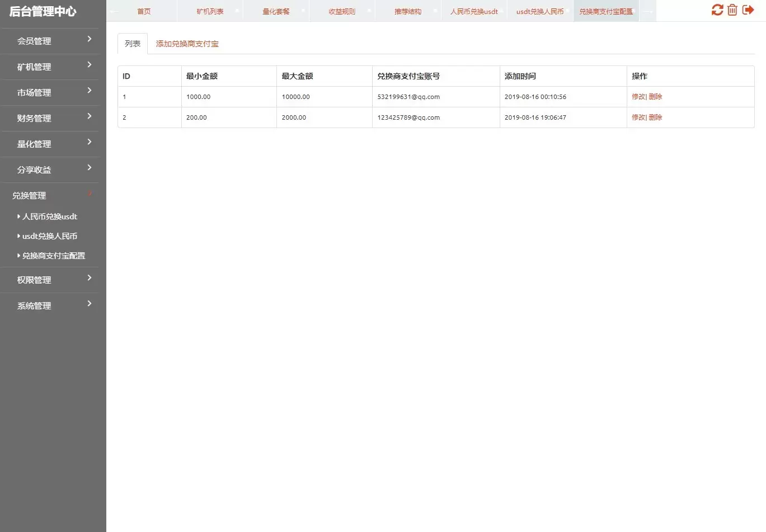
Task: Expand 分享收益 sidebar menu
Action: pyautogui.click(x=50, y=170)
